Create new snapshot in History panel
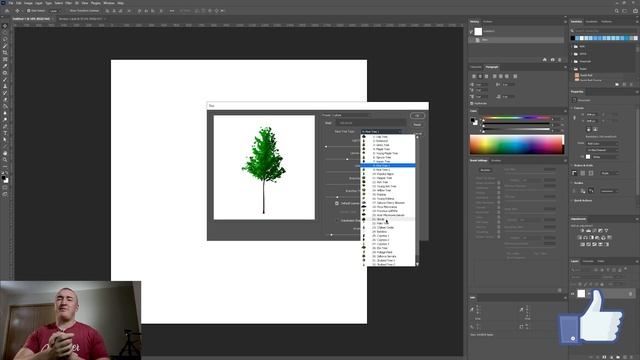640x360 pixels. [552, 60]
